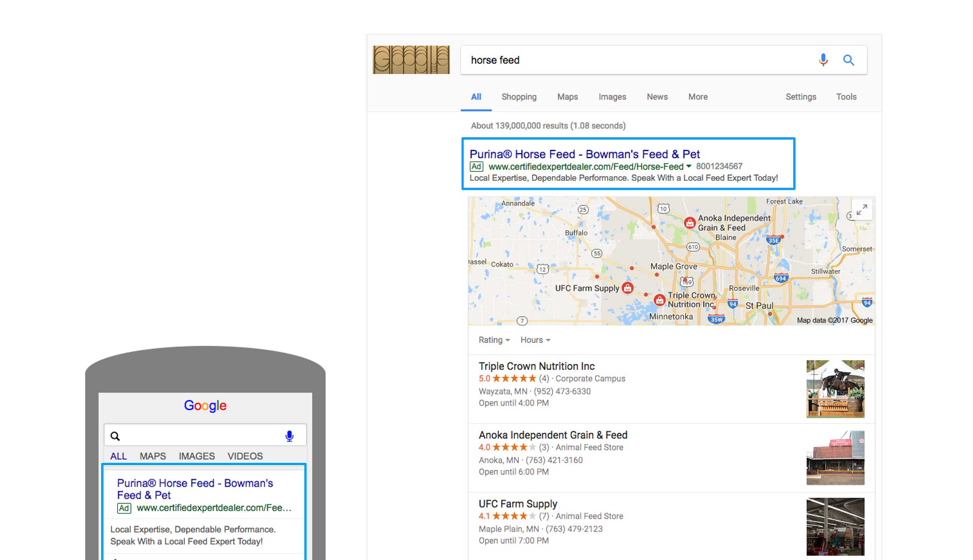Click the St Paul label on map
Viewport: 973px width, 560px height.
coord(759,306)
